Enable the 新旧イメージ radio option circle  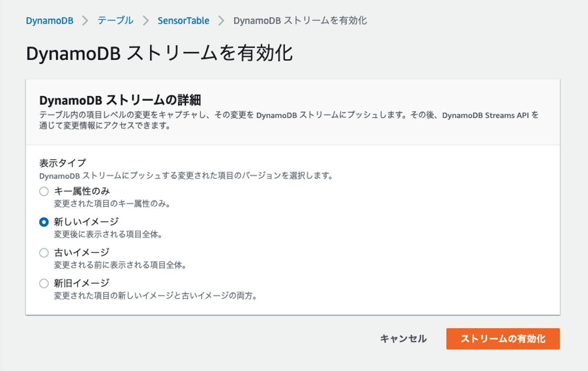tap(44, 283)
